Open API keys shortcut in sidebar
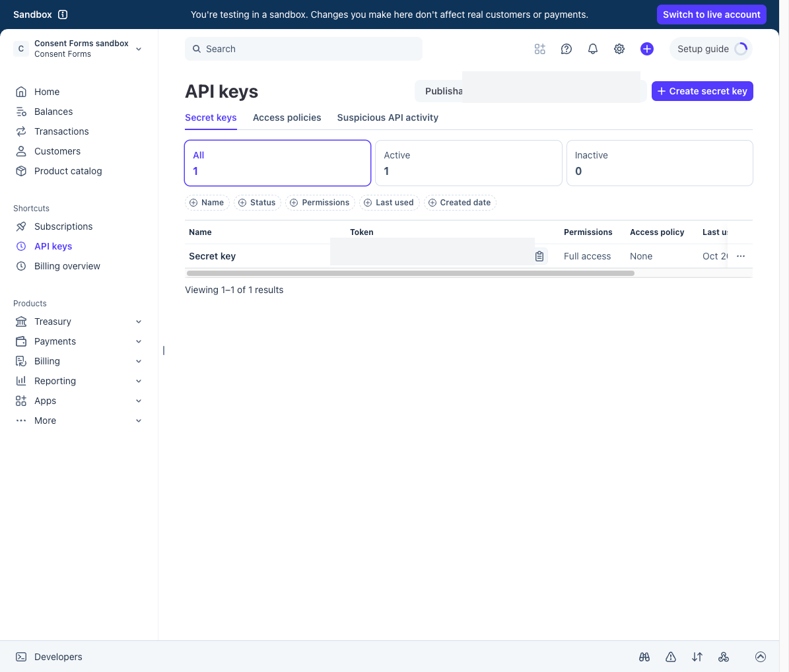The width and height of the screenshot is (789, 672). (x=53, y=246)
